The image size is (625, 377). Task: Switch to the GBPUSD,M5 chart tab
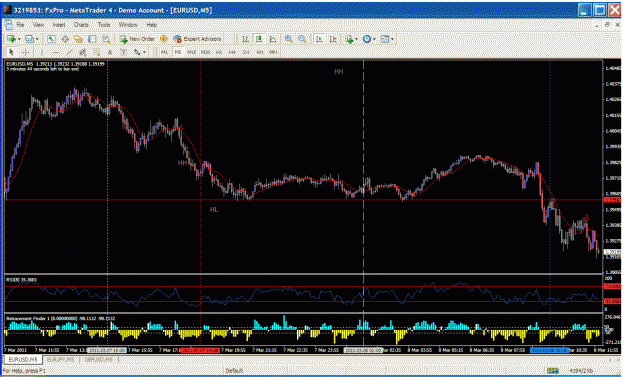(x=98, y=359)
